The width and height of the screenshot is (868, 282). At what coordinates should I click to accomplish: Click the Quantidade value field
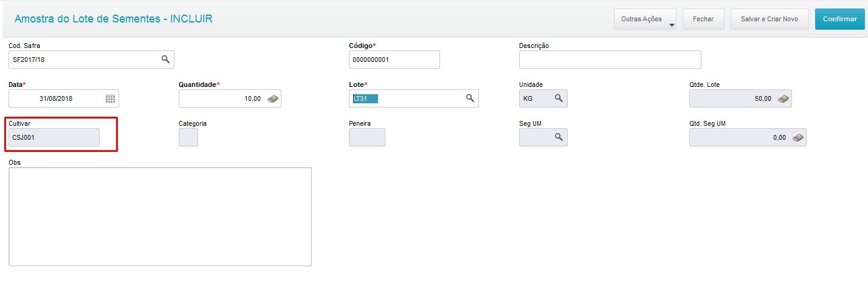[222, 98]
